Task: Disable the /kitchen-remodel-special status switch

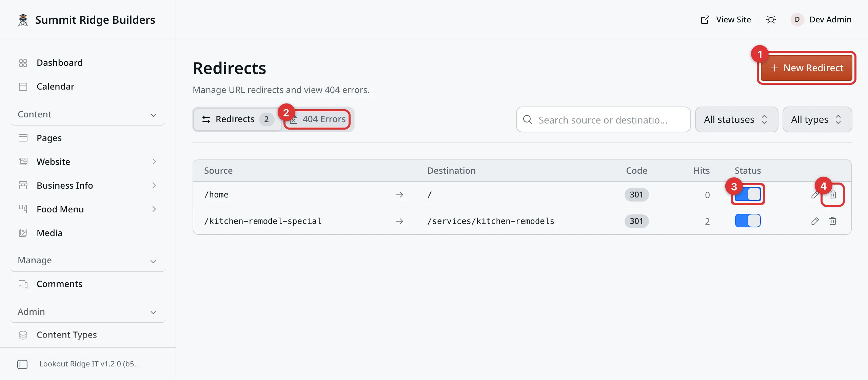Action: 748,221
